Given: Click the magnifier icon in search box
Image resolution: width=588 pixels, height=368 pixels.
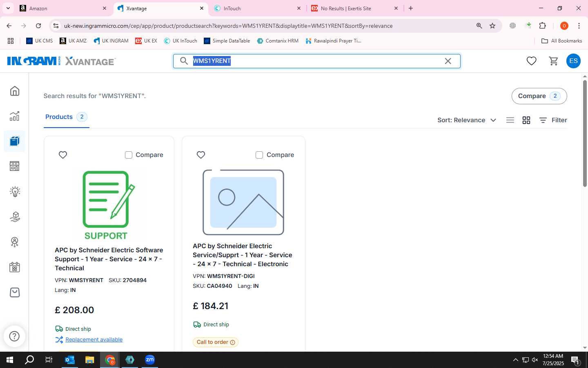Looking at the screenshot, I should [x=184, y=61].
